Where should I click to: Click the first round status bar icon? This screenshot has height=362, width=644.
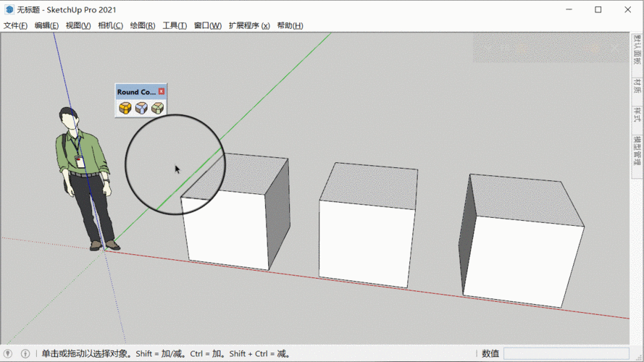pos(8,353)
